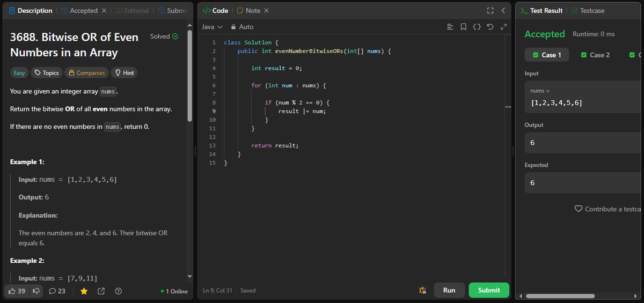Image resolution: width=644 pixels, height=303 pixels.
Task: Click the Ln 9, Col 31 status
Action: click(217, 290)
